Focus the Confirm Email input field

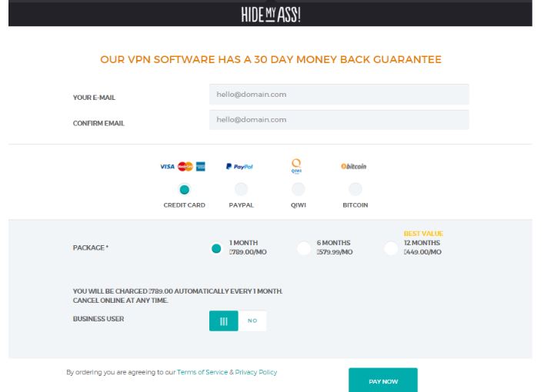click(x=339, y=120)
